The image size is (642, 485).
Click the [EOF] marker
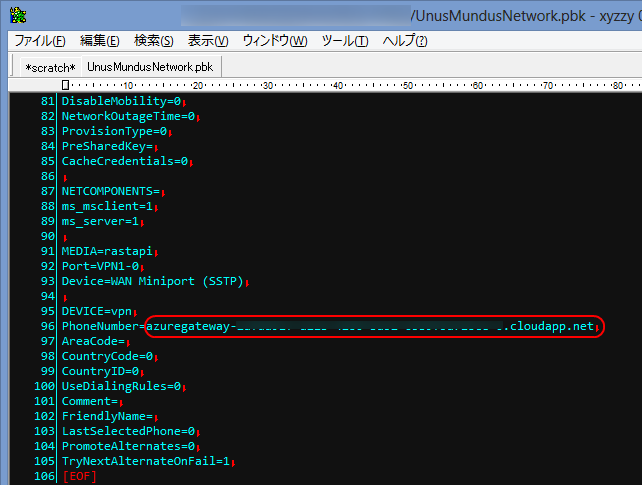pos(80,476)
